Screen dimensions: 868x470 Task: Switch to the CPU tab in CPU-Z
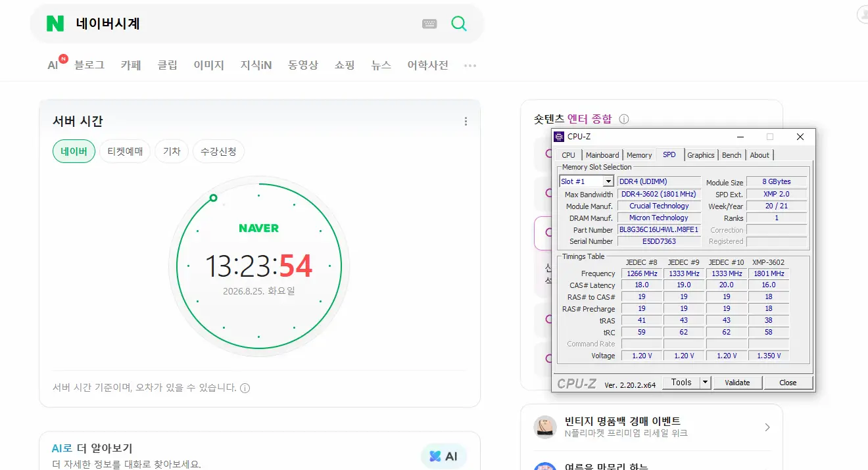point(568,155)
